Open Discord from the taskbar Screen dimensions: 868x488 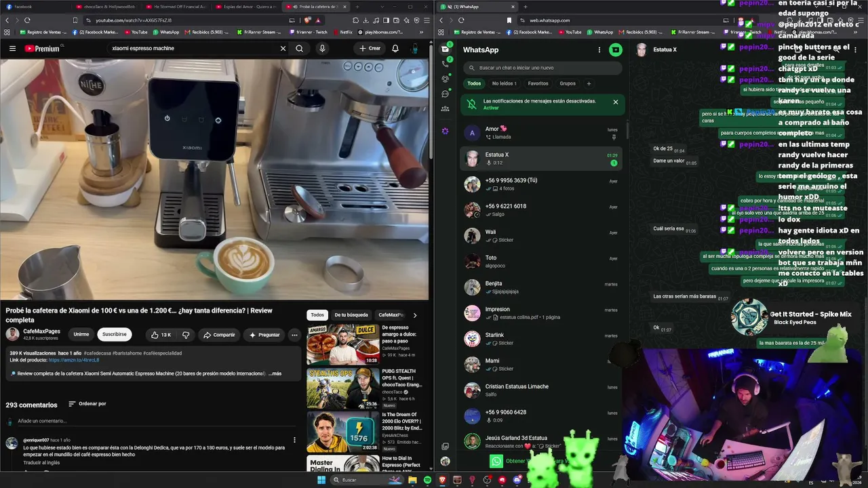[x=517, y=480]
